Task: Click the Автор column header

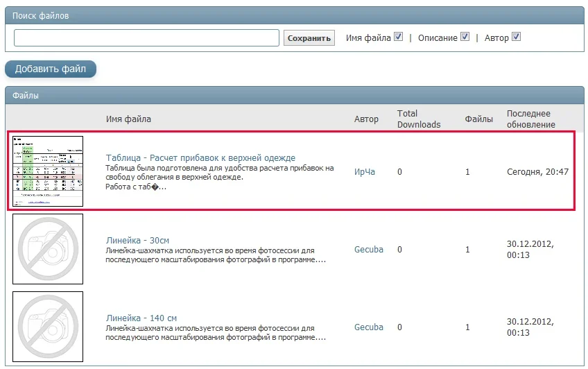Action: pyautogui.click(x=366, y=119)
